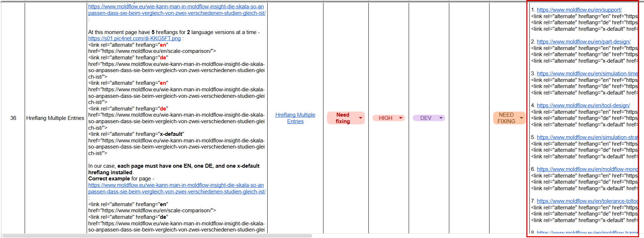Select the Hreflang Multiple Entries issue name cell
The height and width of the screenshot is (238, 644).
pos(55,118)
